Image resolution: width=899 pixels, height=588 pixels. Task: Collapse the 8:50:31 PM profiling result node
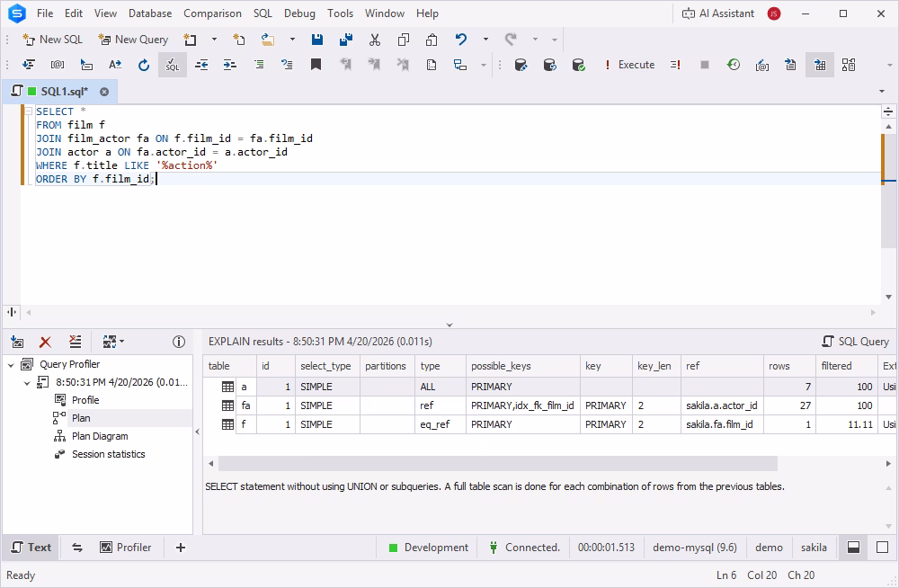pyautogui.click(x=27, y=383)
